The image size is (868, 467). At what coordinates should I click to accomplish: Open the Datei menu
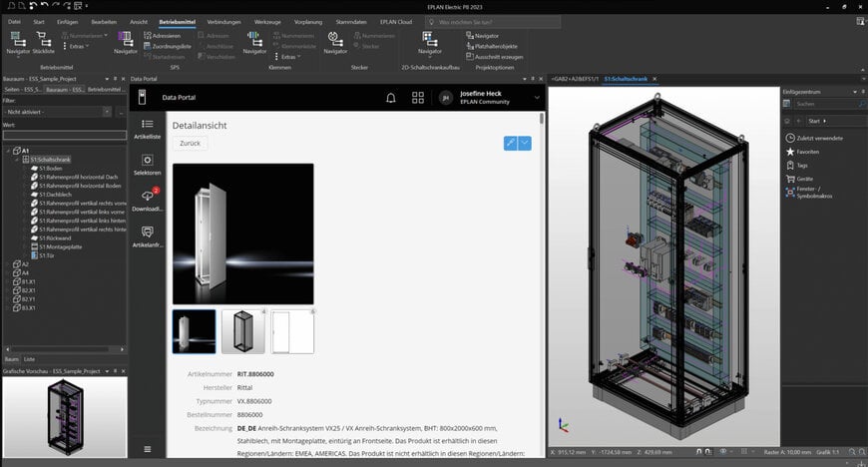(14, 22)
